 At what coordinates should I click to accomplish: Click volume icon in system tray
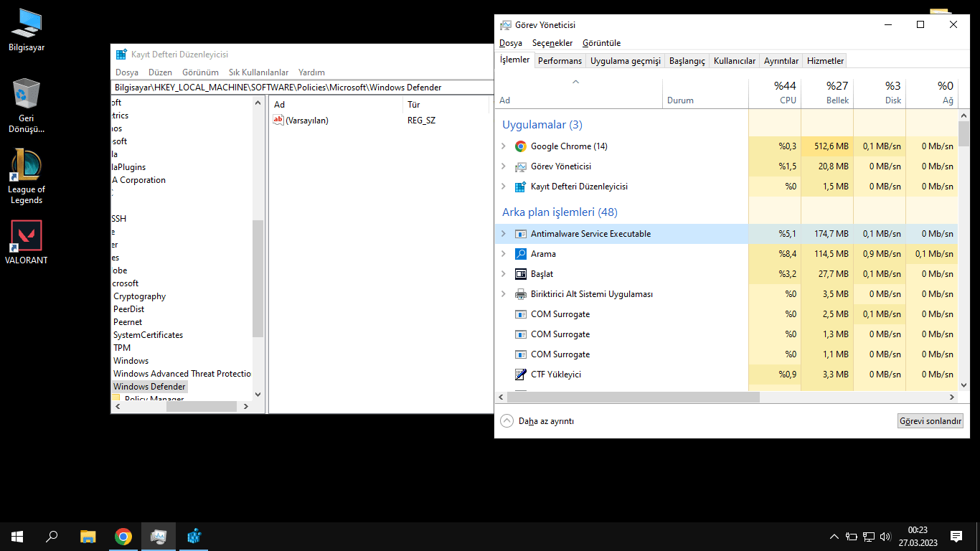point(886,537)
